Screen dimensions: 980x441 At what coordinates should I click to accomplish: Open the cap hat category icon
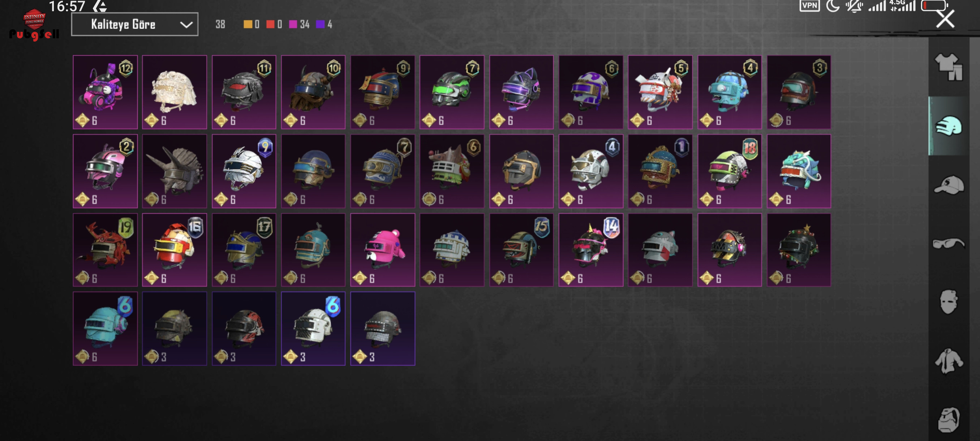(x=949, y=185)
